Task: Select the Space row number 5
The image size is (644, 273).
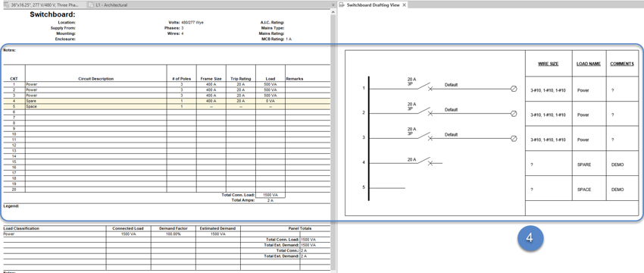Action: [167, 106]
